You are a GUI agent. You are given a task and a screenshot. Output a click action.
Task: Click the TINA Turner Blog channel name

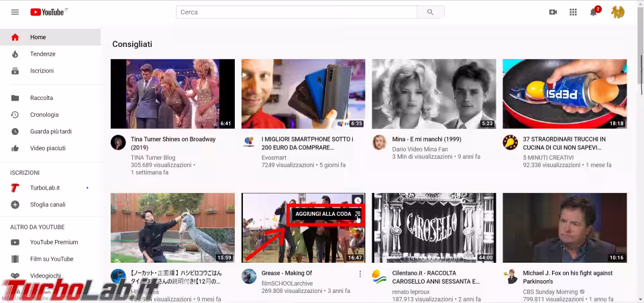[153, 158]
